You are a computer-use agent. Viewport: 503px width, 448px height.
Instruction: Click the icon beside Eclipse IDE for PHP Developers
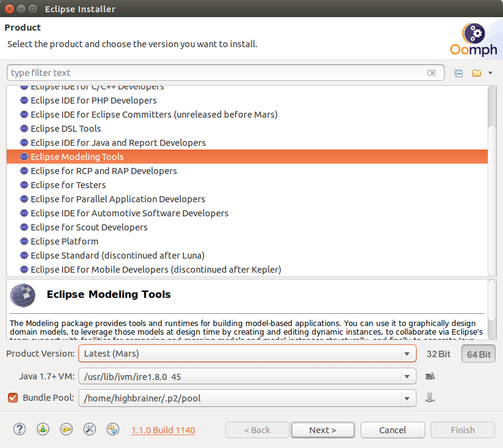click(24, 101)
